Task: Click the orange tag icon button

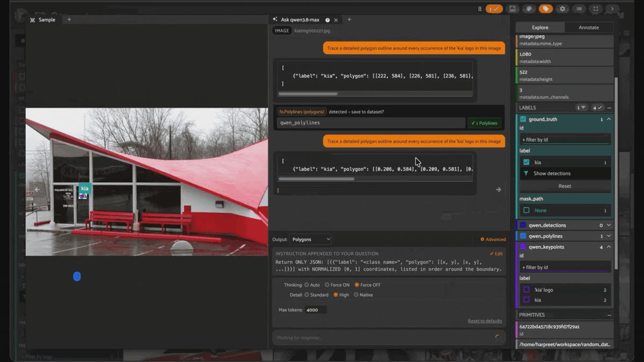Action: click(546, 9)
